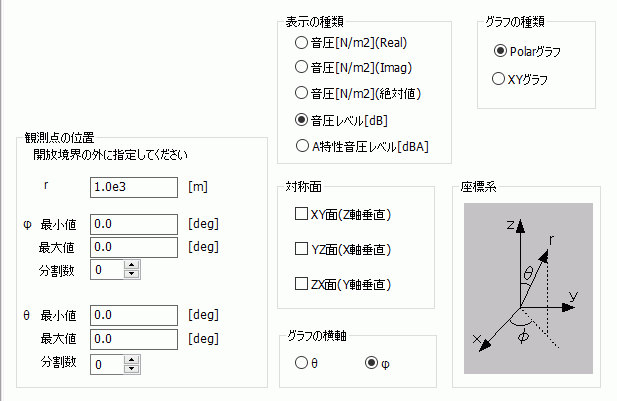This screenshot has width=617, height=401.
Task: Select 音圧[N/m2](Imag) radio option
Action: [301, 68]
